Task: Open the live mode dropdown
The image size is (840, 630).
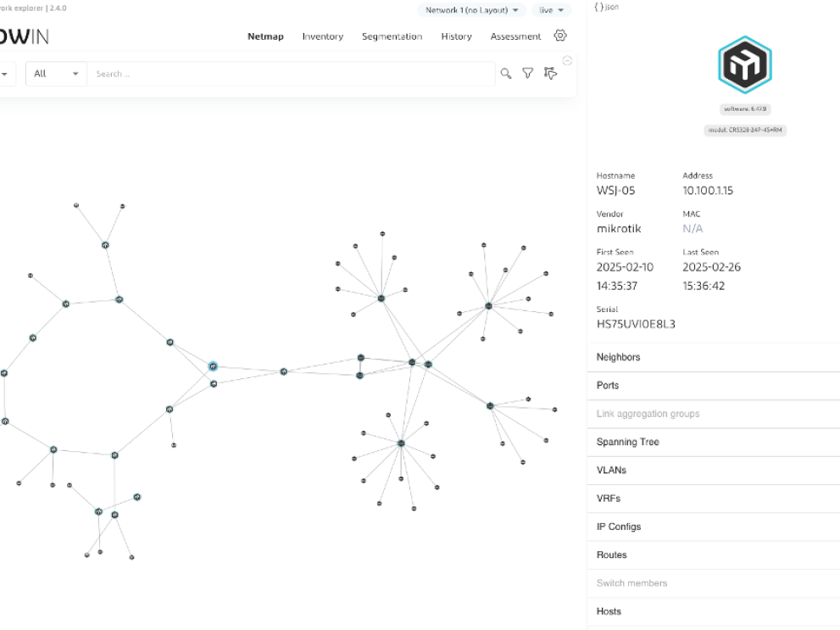Action: click(551, 10)
